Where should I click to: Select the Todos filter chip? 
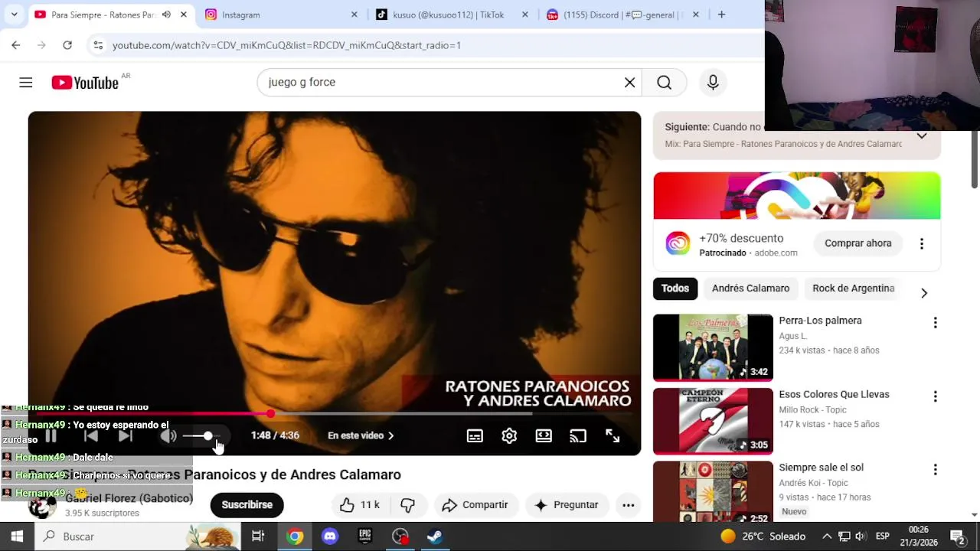tap(675, 289)
